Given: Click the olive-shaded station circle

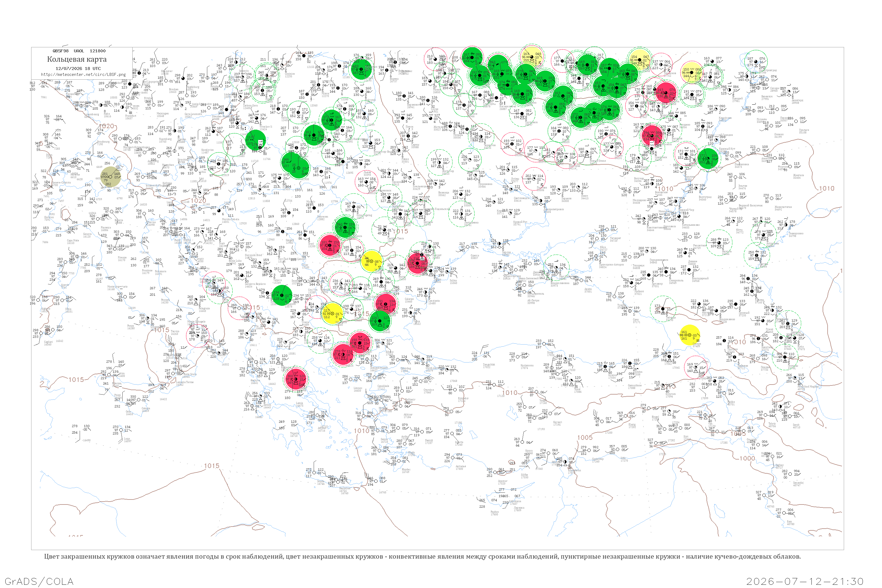Looking at the screenshot, I should point(111,177).
